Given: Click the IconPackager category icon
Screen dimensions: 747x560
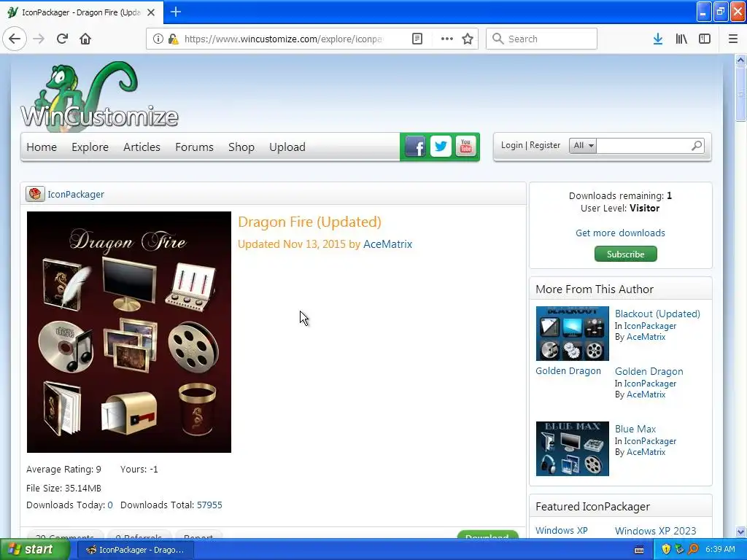Looking at the screenshot, I should pyautogui.click(x=35, y=194).
